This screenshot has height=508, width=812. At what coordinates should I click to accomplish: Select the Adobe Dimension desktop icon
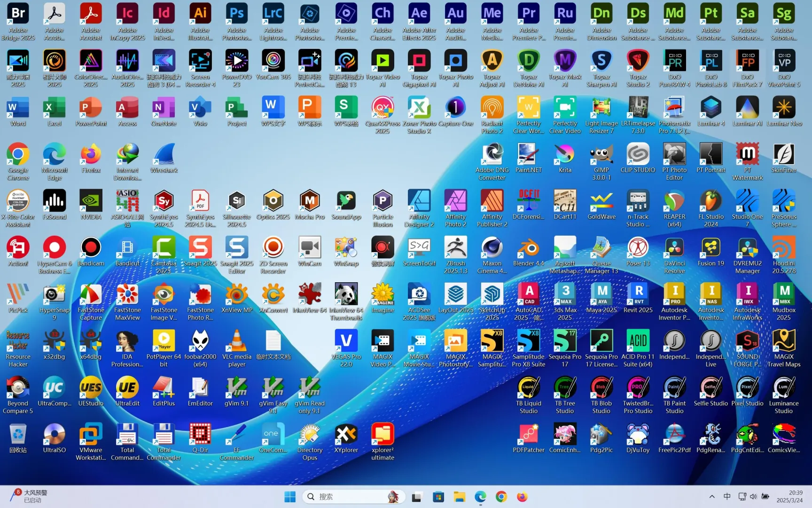click(601, 22)
